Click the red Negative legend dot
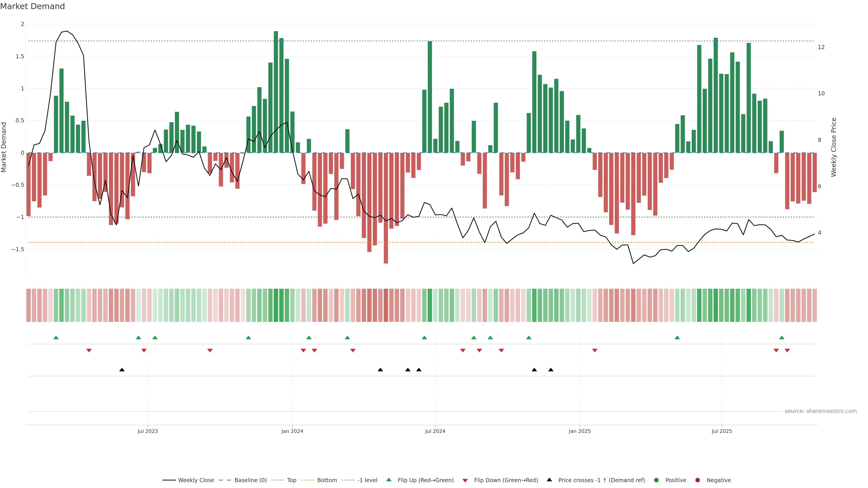The width and height of the screenshot is (868, 488). tap(698, 480)
